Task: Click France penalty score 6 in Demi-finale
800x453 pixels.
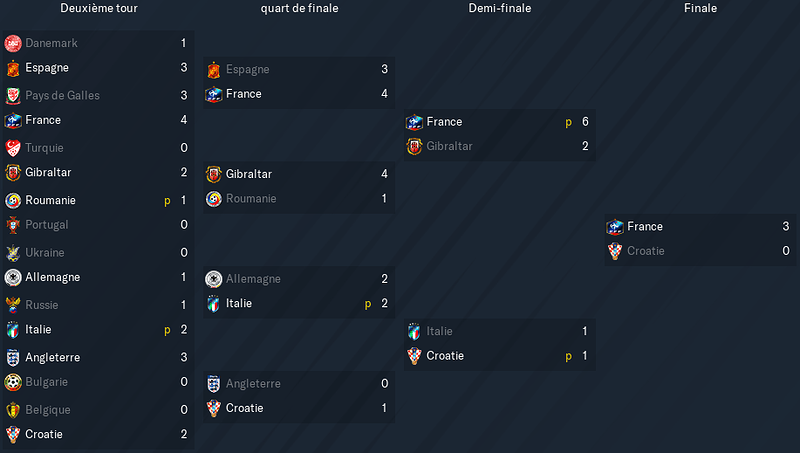Action: pos(585,122)
